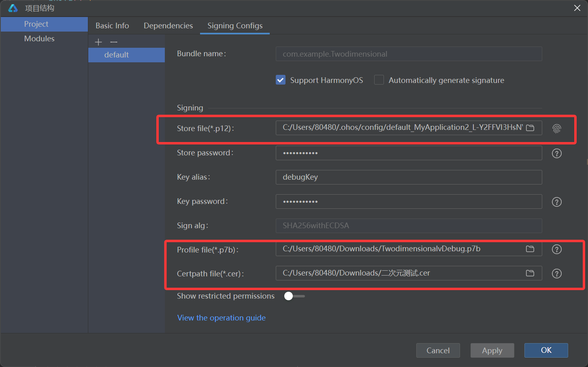This screenshot has height=367, width=588.
Task: Click the 'Profile file(*.p7b):' label
Action: click(x=207, y=250)
